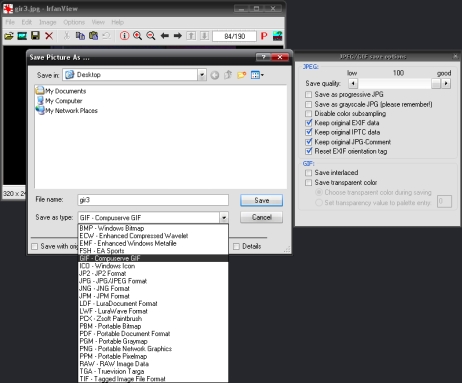Open the Save in Desktop dropdown
This screenshot has width=462, height=383.
tap(202, 75)
